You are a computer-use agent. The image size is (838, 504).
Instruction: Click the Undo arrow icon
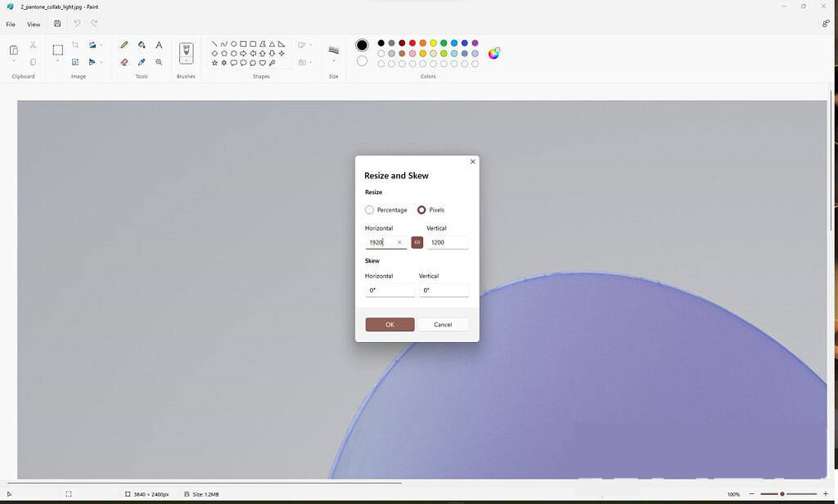coord(77,24)
